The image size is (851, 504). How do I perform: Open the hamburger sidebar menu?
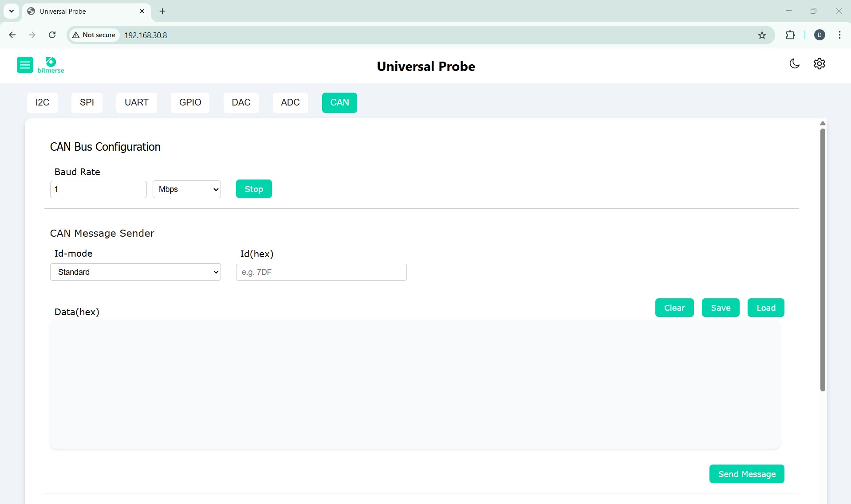(x=25, y=65)
